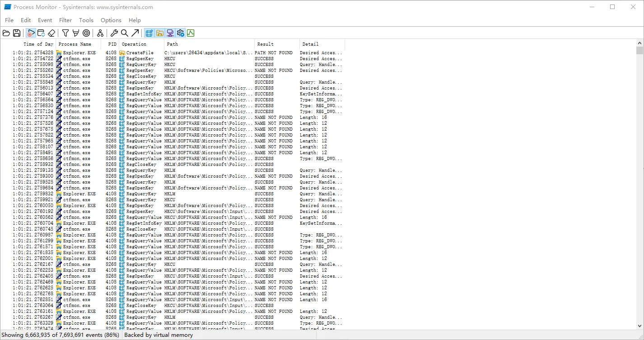Click the Jump To arrow icon
This screenshot has width=644, height=340.
coord(135,33)
